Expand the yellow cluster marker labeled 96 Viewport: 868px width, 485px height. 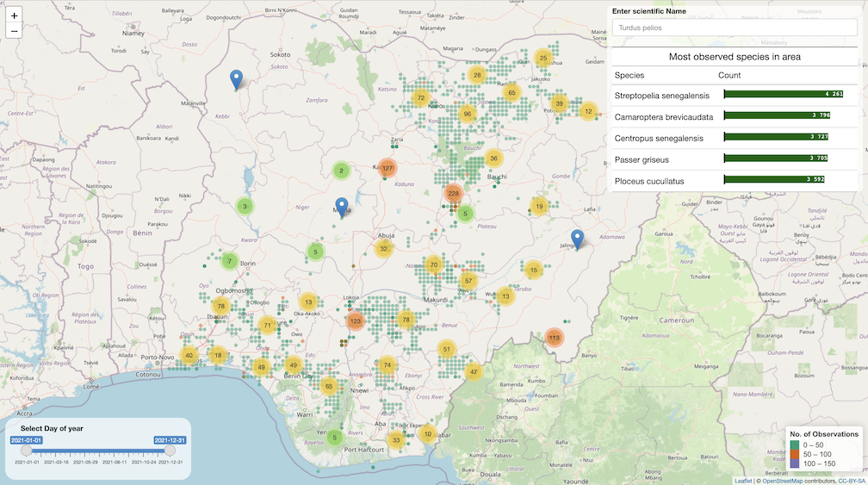pos(468,114)
